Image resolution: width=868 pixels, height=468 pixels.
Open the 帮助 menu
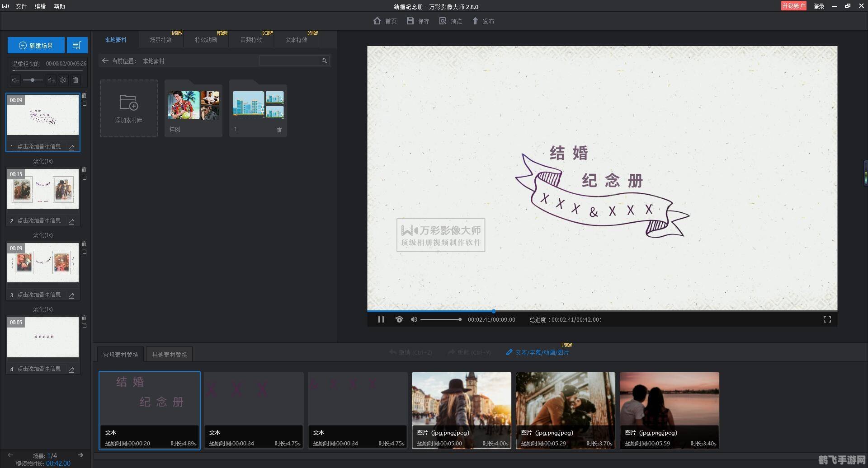point(59,6)
